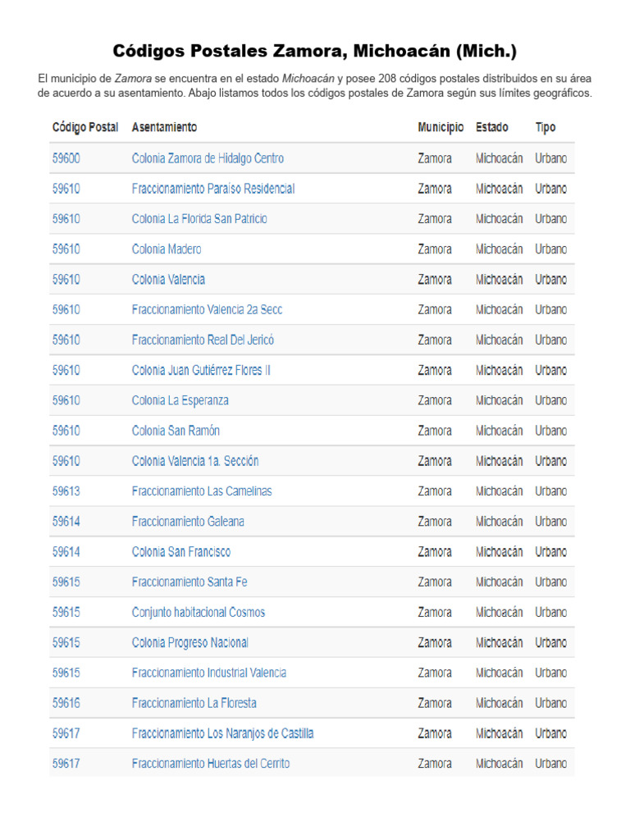Open Colonia Zamora de Hidalgo Centro link
This screenshot has width=630, height=840.
(208, 158)
